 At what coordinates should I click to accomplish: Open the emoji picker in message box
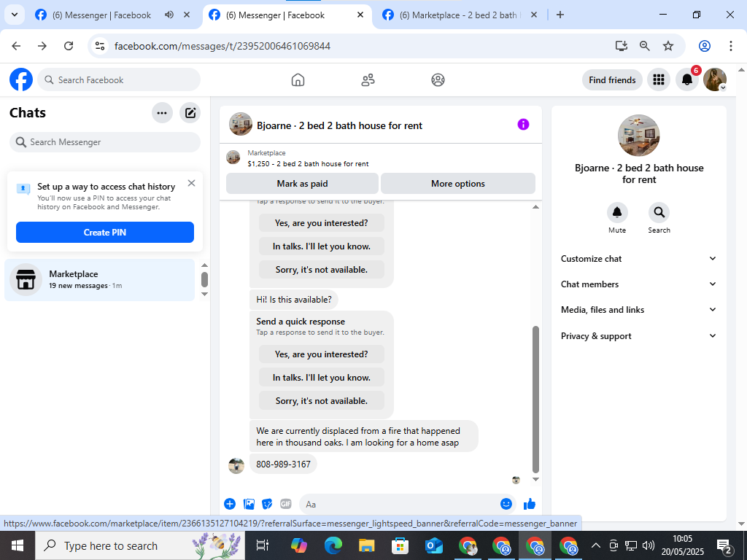click(x=506, y=504)
